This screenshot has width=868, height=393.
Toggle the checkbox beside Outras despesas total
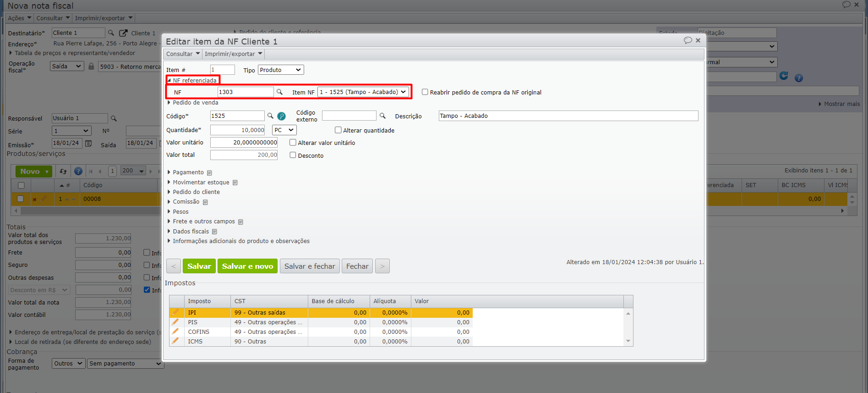[147, 277]
